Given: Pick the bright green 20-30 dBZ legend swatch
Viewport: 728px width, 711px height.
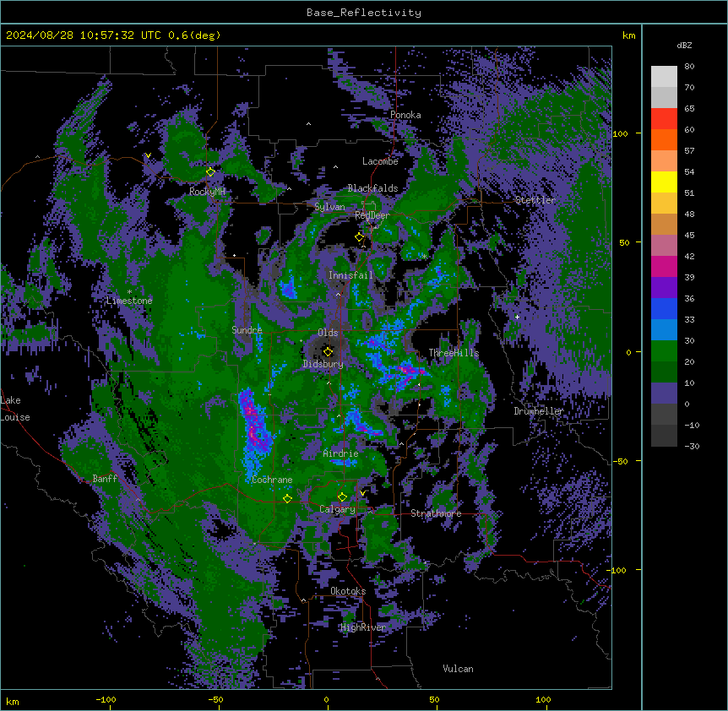Looking at the screenshot, I should [664, 351].
